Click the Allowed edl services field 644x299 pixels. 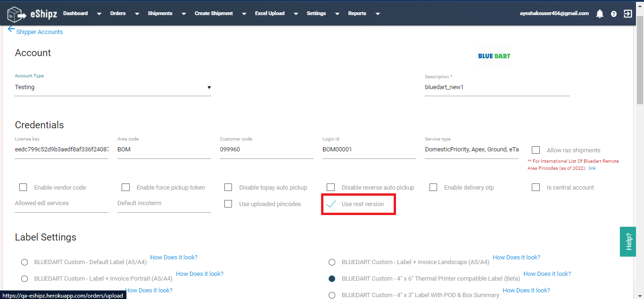tap(62, 203)
